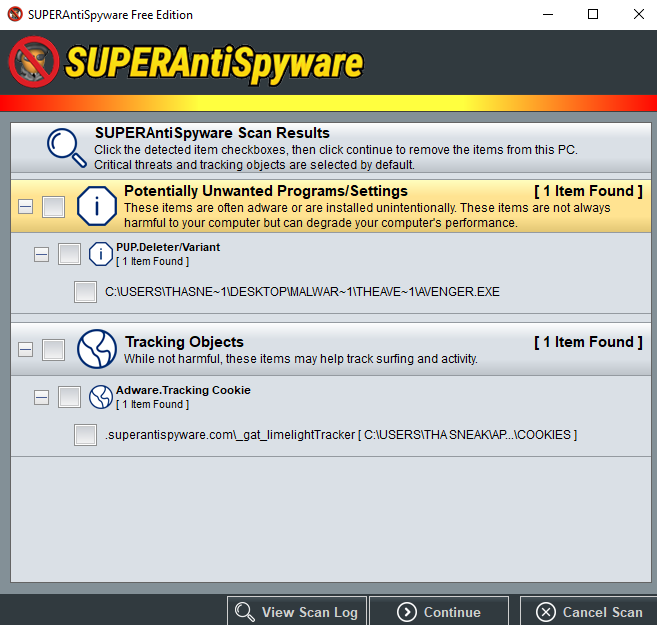Open the View Scan Log button

tap(297, 612)
